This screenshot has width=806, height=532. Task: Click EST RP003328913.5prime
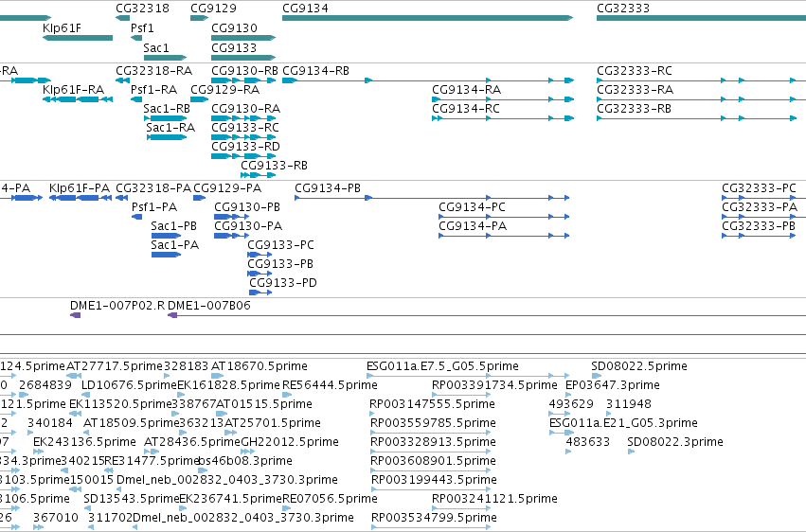430,452
